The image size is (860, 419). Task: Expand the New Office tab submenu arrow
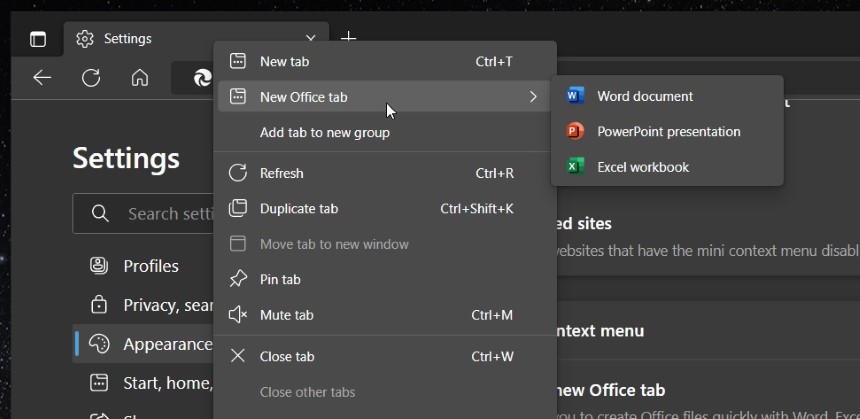[533, 97]
